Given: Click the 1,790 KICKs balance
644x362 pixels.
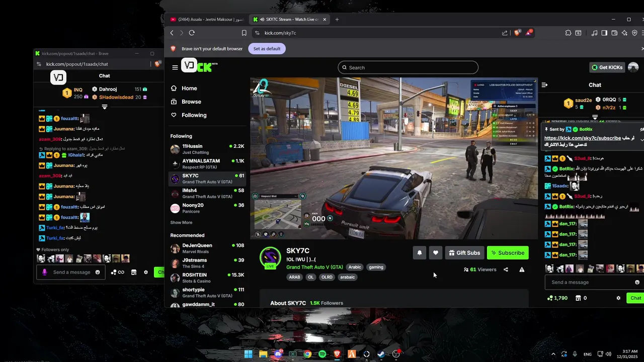Looking at the screenshot, I should (557, 298).
